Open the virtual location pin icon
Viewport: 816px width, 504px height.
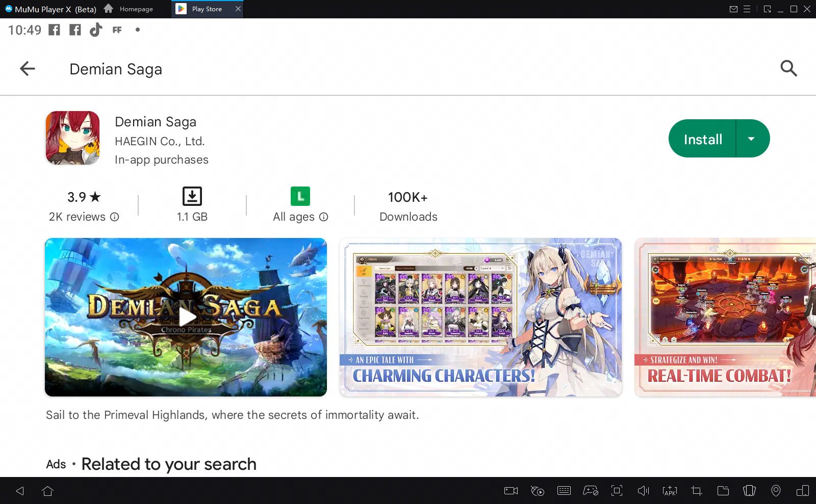776,491
